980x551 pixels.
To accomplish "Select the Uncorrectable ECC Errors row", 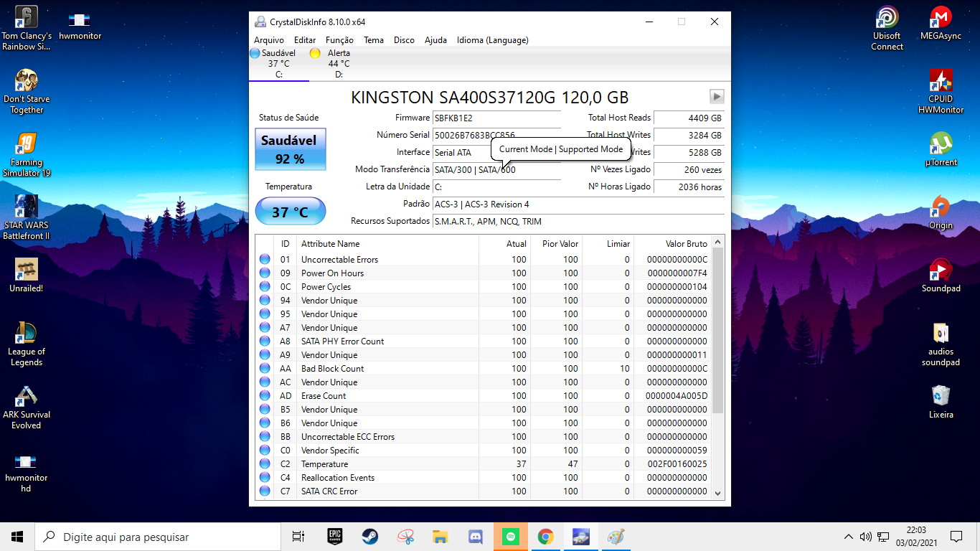I will 484,437.
